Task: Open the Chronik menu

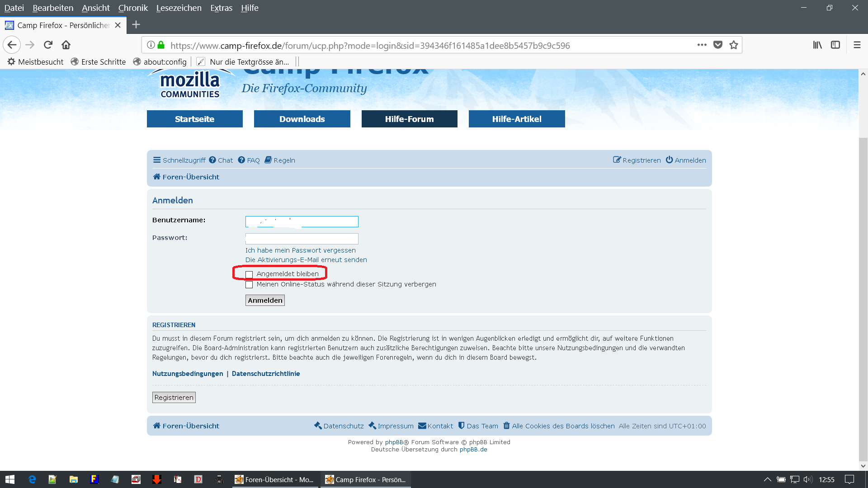Action: (133, 8)
